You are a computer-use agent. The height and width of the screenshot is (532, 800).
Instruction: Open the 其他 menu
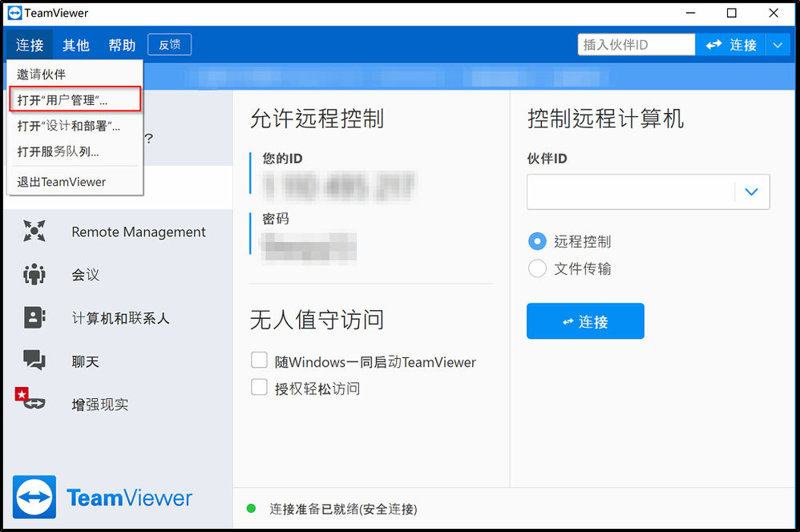pyautogui.click(x=75, y=45)
